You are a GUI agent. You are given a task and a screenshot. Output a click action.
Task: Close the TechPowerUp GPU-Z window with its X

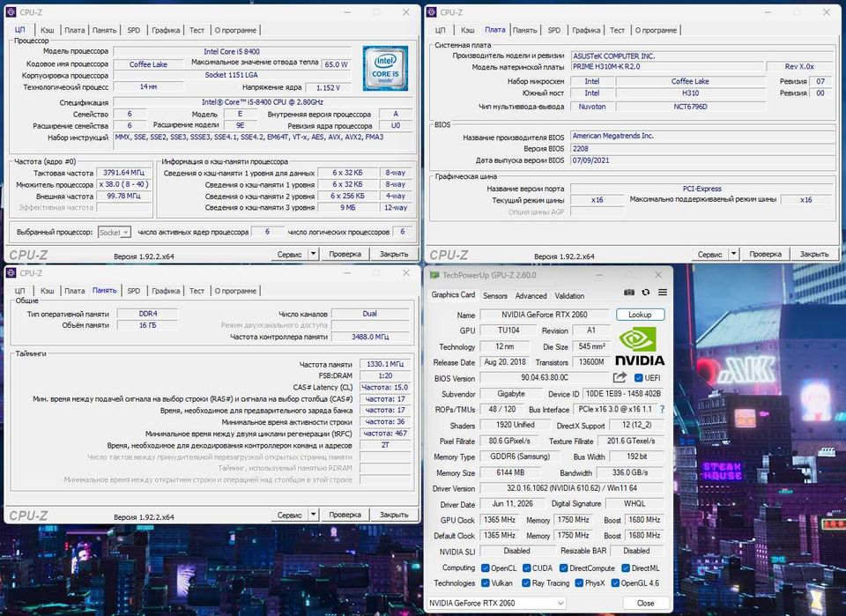pos(658,275)
